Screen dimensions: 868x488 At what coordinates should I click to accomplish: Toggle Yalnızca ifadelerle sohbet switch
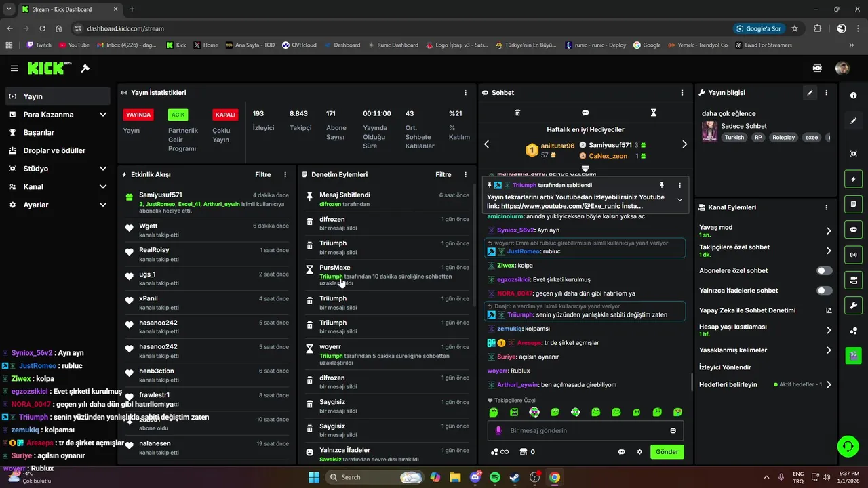click(x=825, y=291)
